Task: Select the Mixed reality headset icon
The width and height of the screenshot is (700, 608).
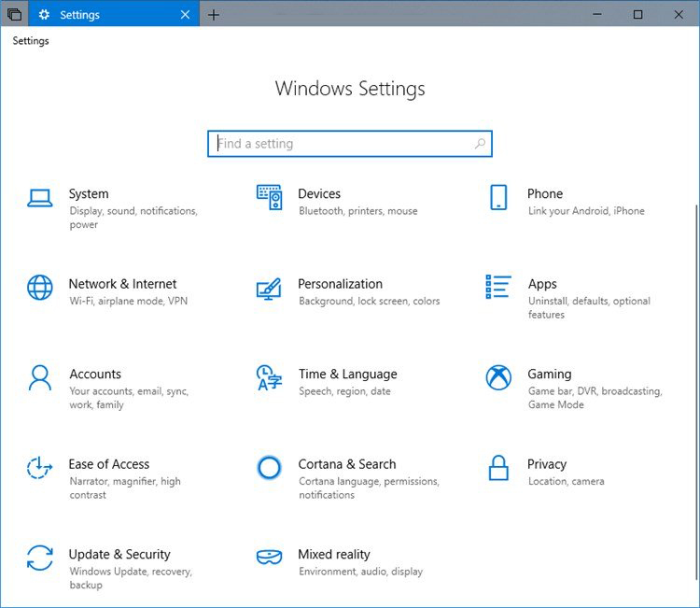Action: (269, 557)
